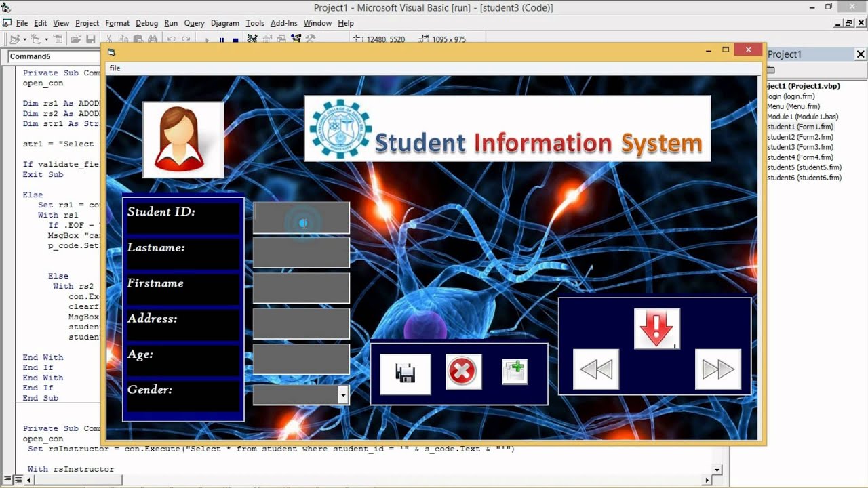Image resolution: width=868 pixels, height=488 pixels.
Task: Open the Query menu
Action: pos(194,23)
